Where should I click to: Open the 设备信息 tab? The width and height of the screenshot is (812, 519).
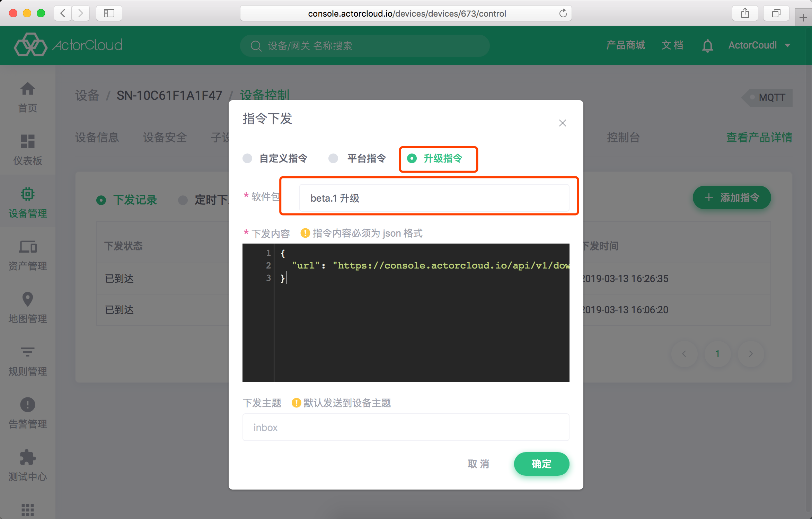tap(97, 138)
